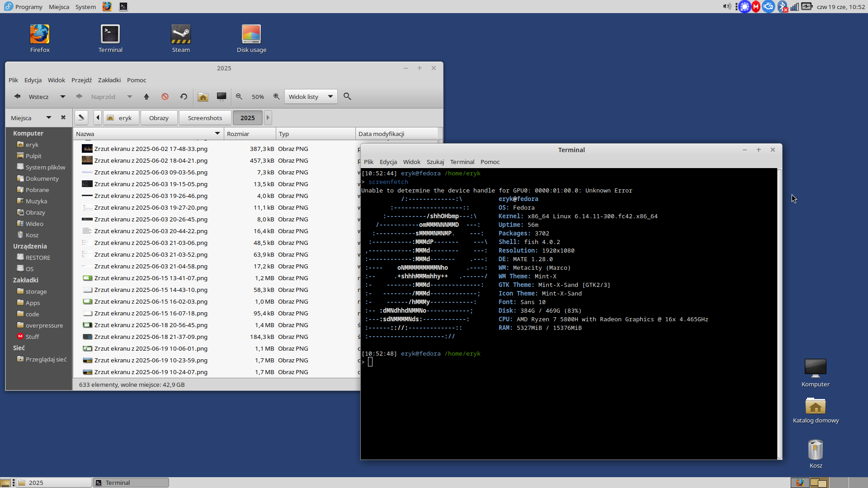Open the Stuff bookmark in sidebar
The height and width of the screenshot is (488, 868).
click(32, 337)
